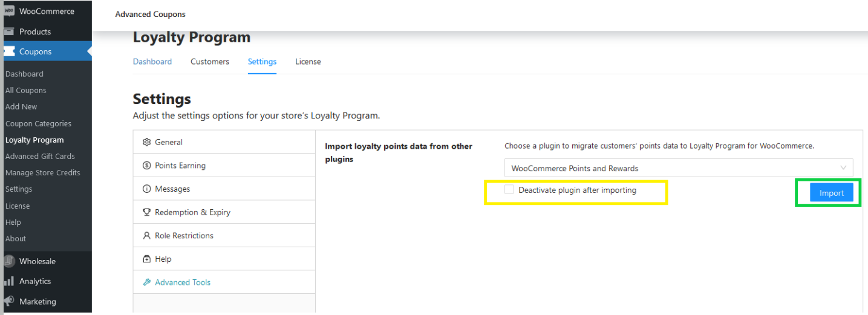Open Advanced Gift Cards in sidebar
Viewport: 868px width, 315px height.
coord(40,156)
